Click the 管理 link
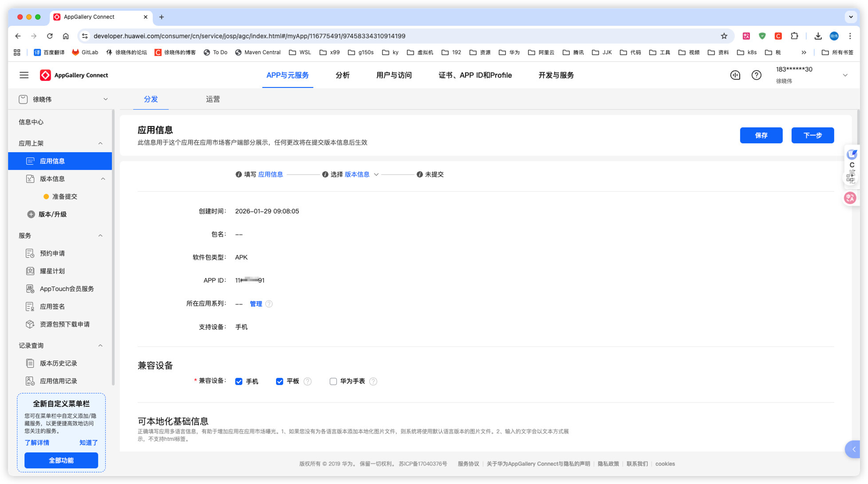Viewport: 868px width, 484px height. pos(256,304)
